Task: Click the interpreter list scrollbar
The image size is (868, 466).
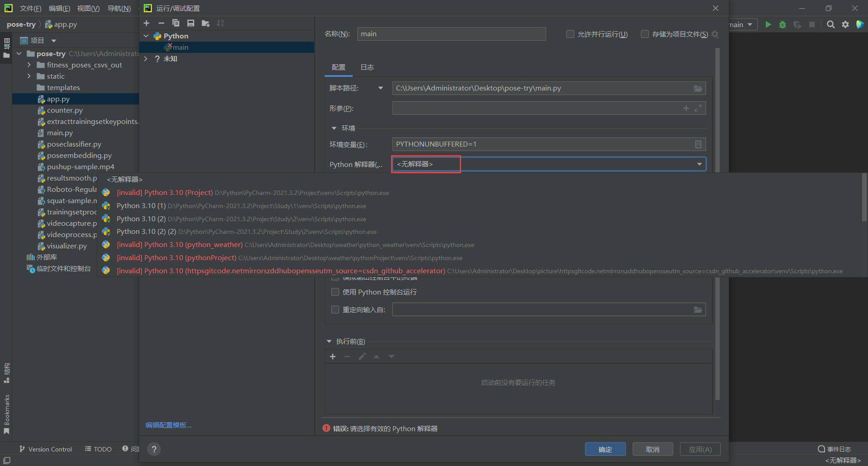Action: point(864,197)
